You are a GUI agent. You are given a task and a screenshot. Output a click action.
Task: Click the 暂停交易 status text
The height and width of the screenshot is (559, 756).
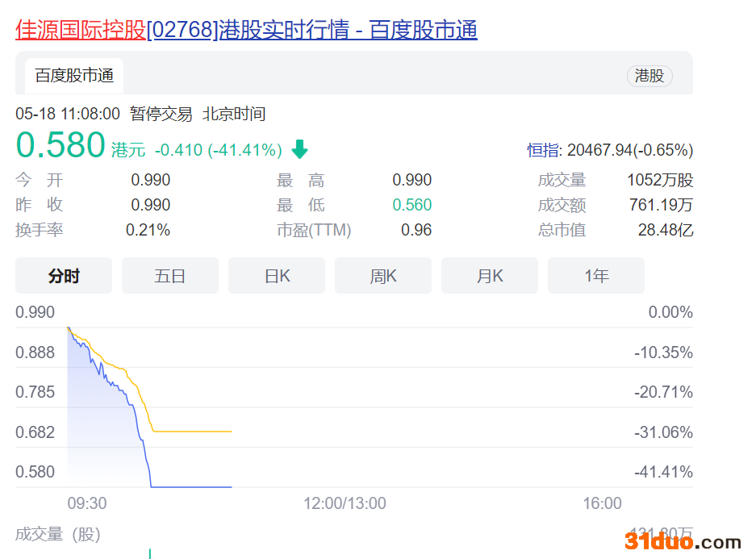tap(161, 114)
